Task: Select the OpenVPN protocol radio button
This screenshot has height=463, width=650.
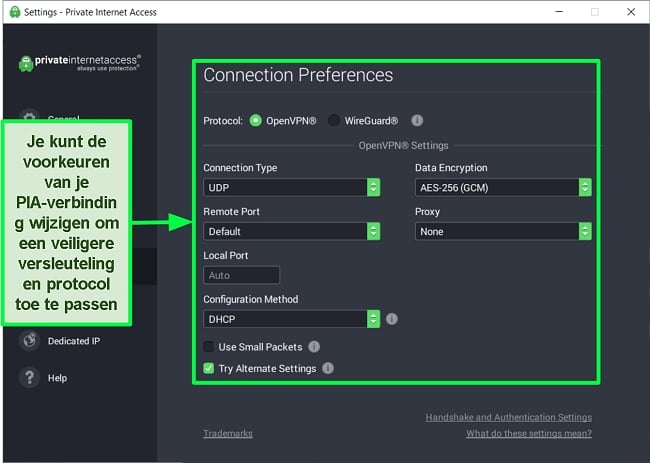Action: coord(255,121)
